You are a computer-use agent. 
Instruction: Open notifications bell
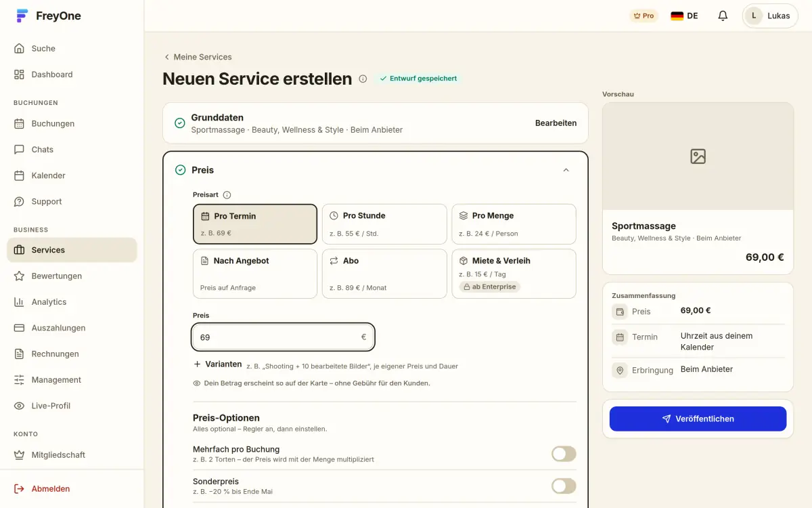tap(723, 16)
